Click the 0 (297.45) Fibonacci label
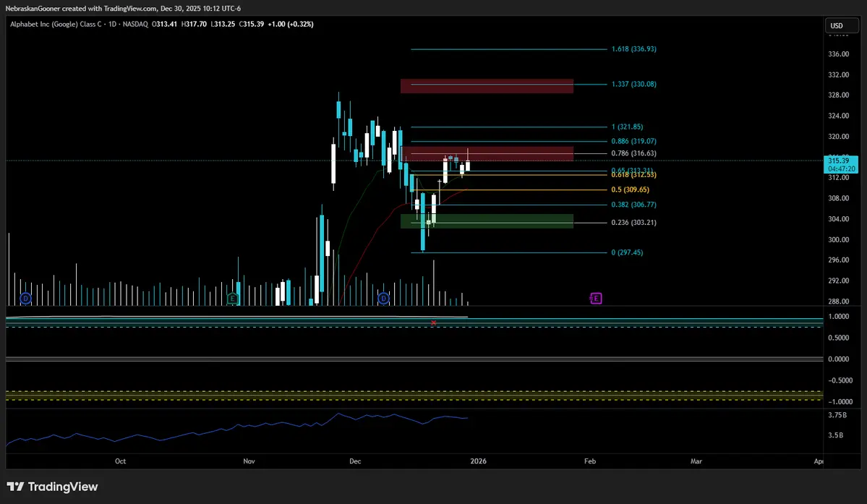867x504 pixels. [x=627, y=252]
